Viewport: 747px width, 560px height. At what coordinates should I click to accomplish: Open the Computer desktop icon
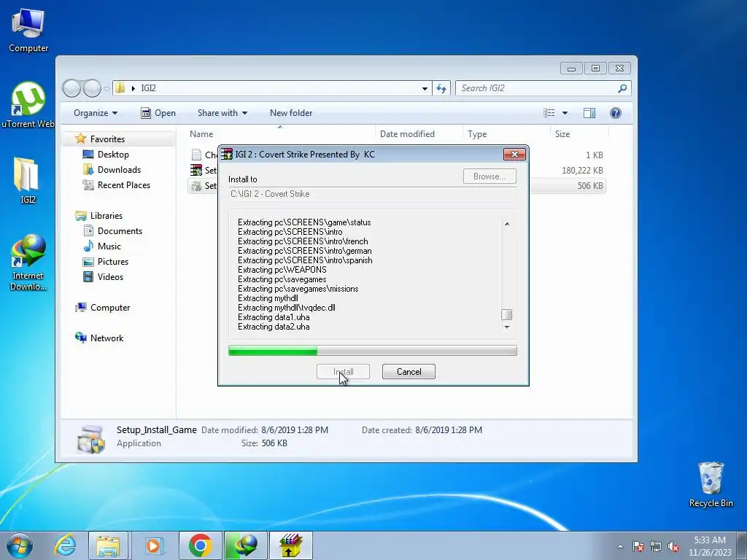tap(28, 31)
